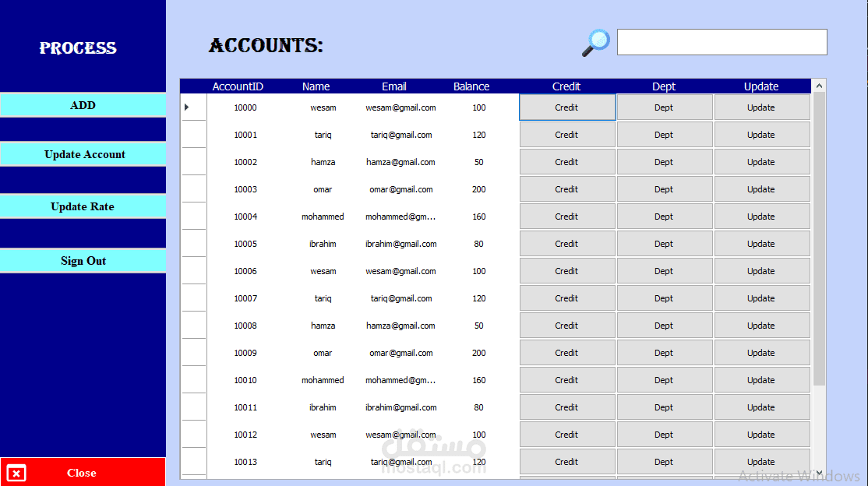Select name cell omar in row 10003
This screenshot has width=868, height=486.
coord(323,189)
